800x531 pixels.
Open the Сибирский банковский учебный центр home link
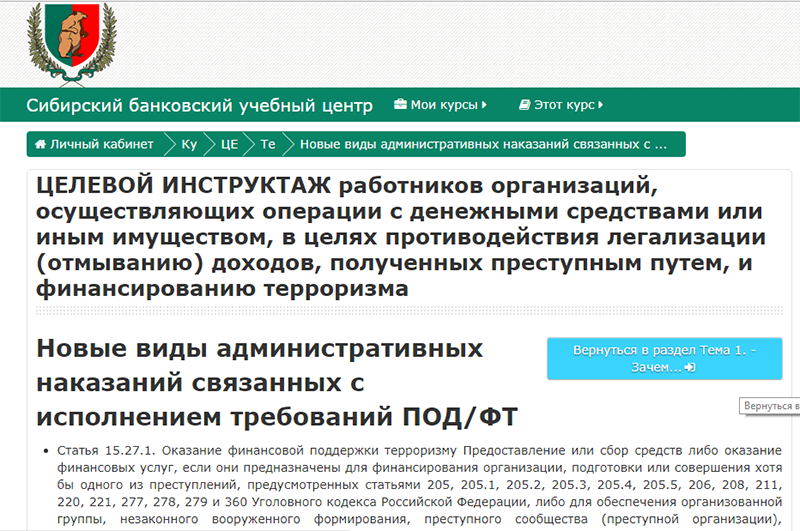[x=199, y=105]
